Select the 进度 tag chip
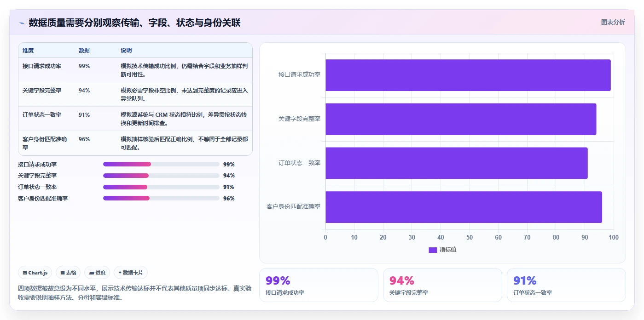 tap(97, 273)
